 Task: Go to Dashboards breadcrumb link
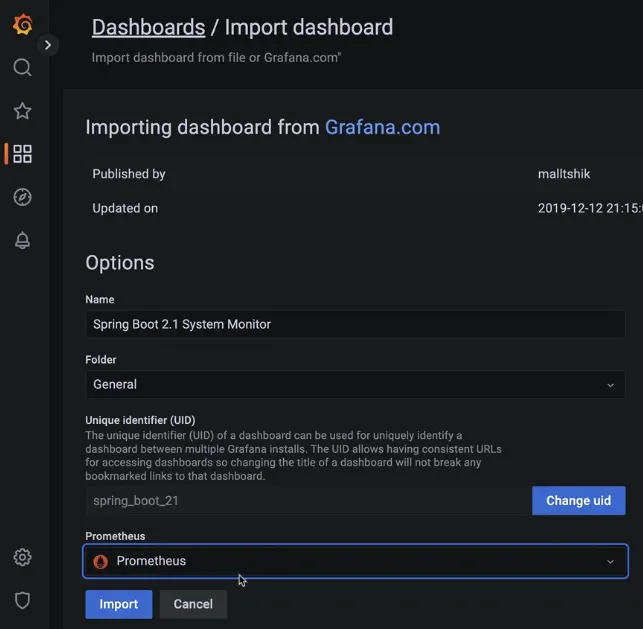(148, 27)
